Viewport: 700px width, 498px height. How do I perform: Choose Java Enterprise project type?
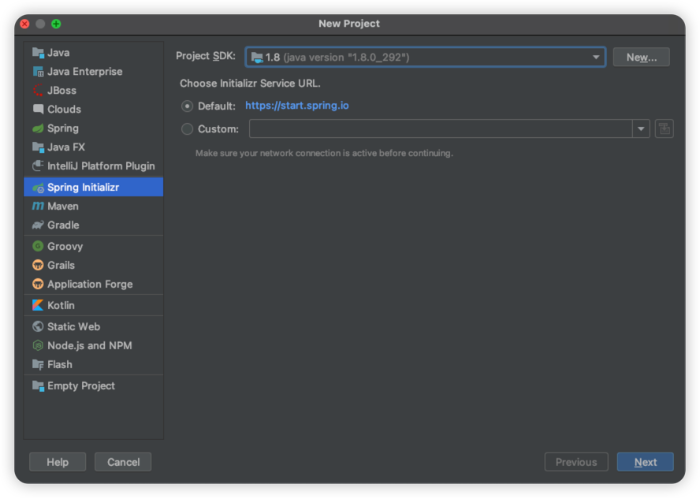(x=94, y=71)
